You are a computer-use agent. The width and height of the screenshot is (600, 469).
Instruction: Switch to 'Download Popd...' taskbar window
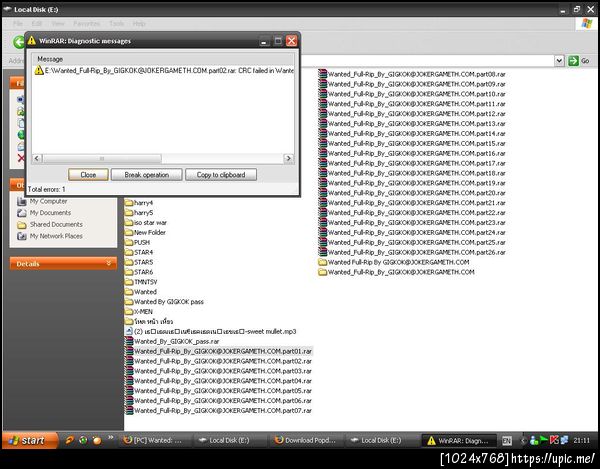[x=305, y=441]
